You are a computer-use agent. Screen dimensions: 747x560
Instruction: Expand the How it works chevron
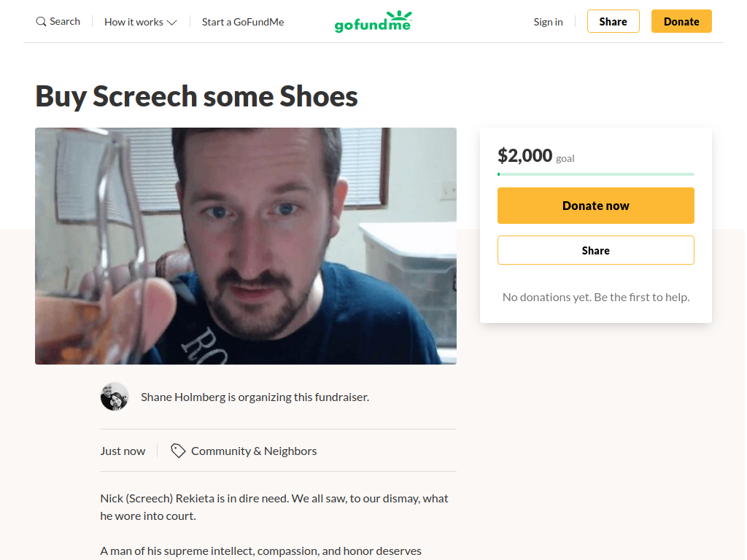(x=172, y=23)
